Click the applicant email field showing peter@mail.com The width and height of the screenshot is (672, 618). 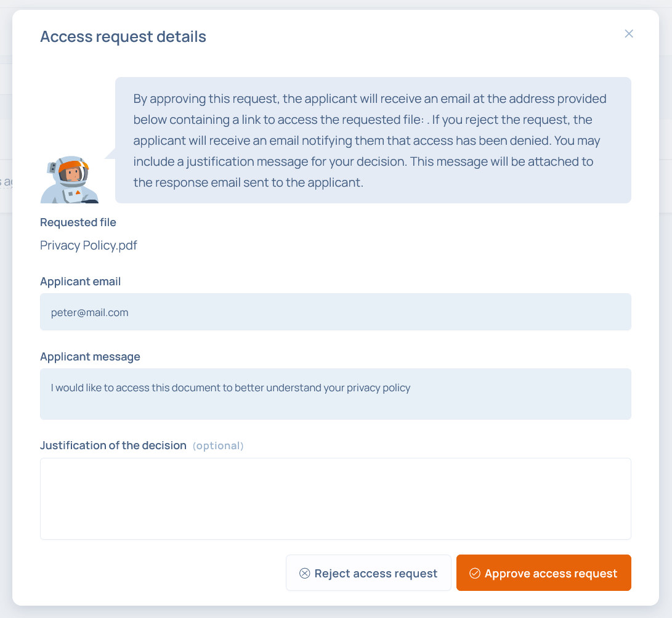[336, 312]
